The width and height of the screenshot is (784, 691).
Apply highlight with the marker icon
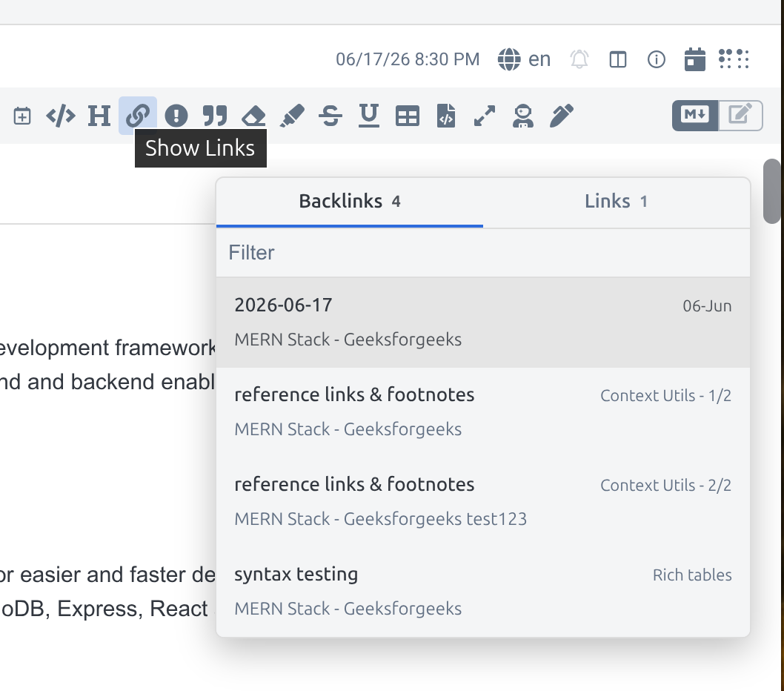292,116
